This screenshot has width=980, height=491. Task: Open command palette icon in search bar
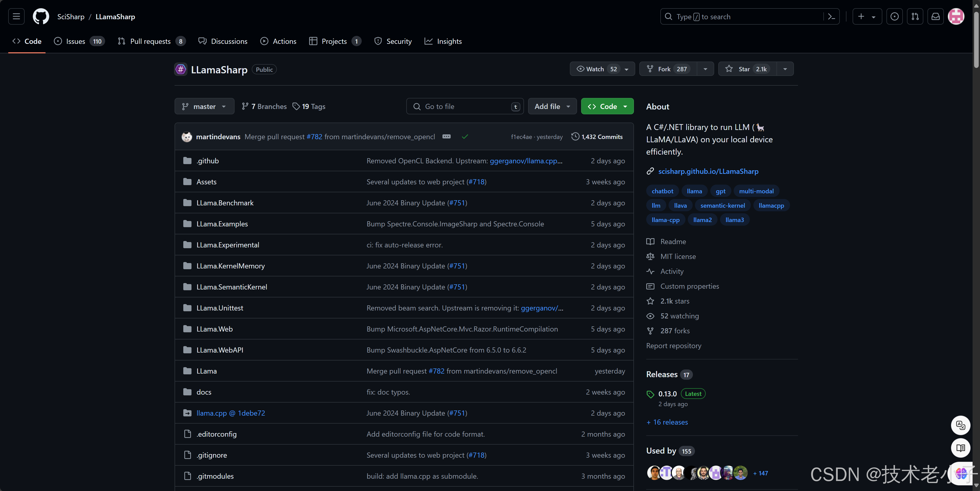click(x=831, y=16)
